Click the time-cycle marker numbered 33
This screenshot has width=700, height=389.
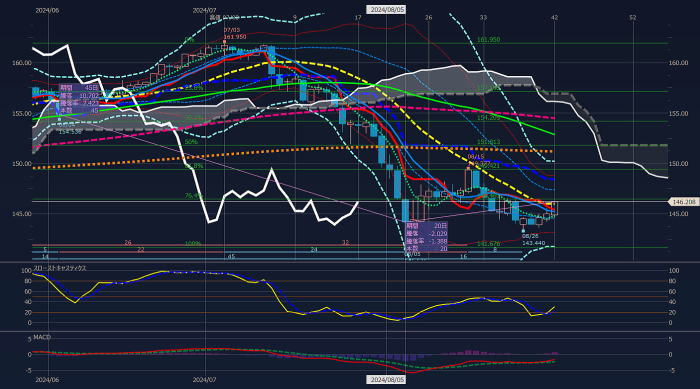[x=483, y=17]
